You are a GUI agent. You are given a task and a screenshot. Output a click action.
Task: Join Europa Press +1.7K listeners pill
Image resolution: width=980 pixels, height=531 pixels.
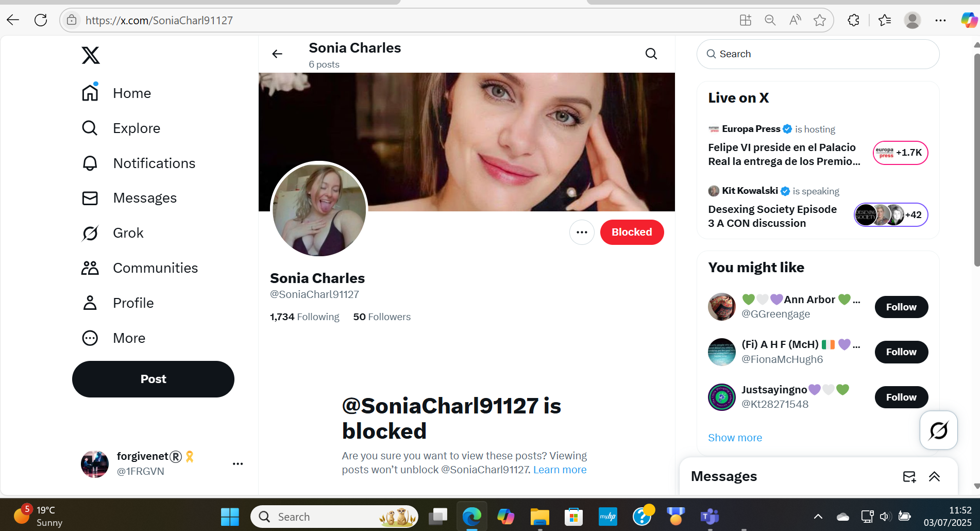tap(900, 153)
